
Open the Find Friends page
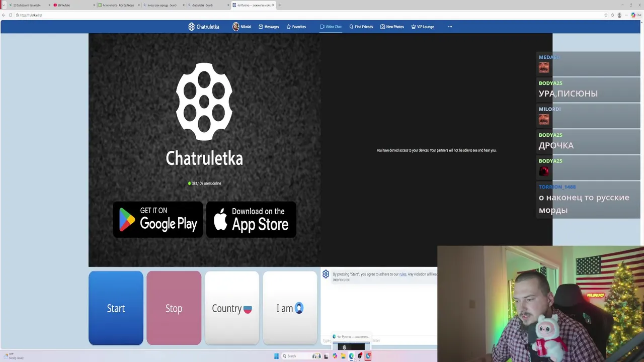click(361, 27)
